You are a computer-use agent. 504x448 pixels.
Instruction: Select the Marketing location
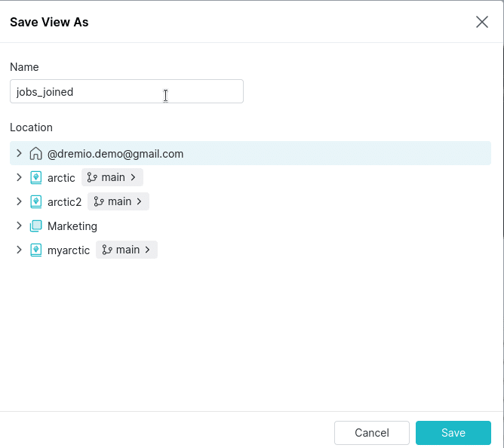(x=72, y=226)
